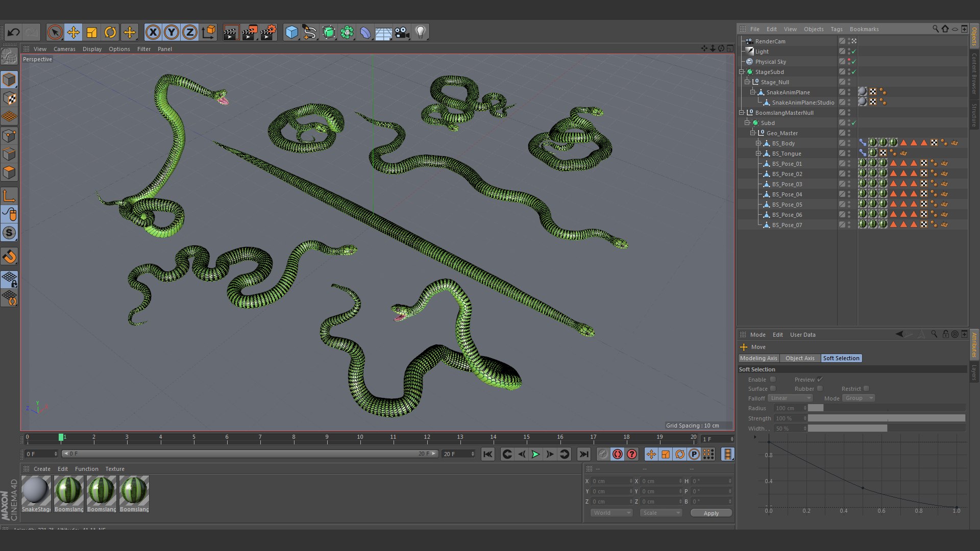
Task: Toggle the Rubber checkbox
Action: pyautogui.click(x=820, y=388)
